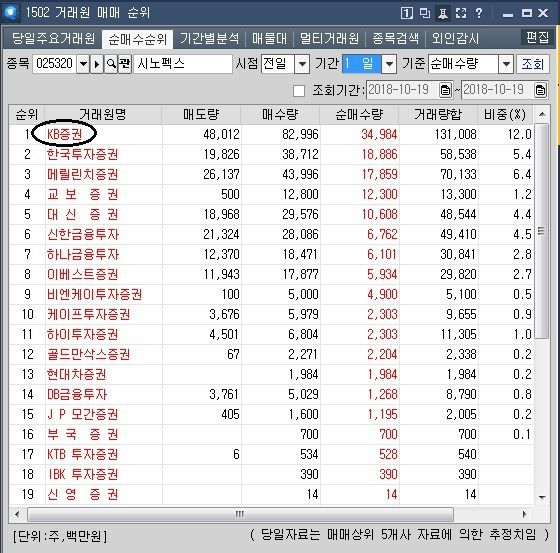560x553 pixels.
Task: Click the window number 1 icon
Action: point(407,13)
